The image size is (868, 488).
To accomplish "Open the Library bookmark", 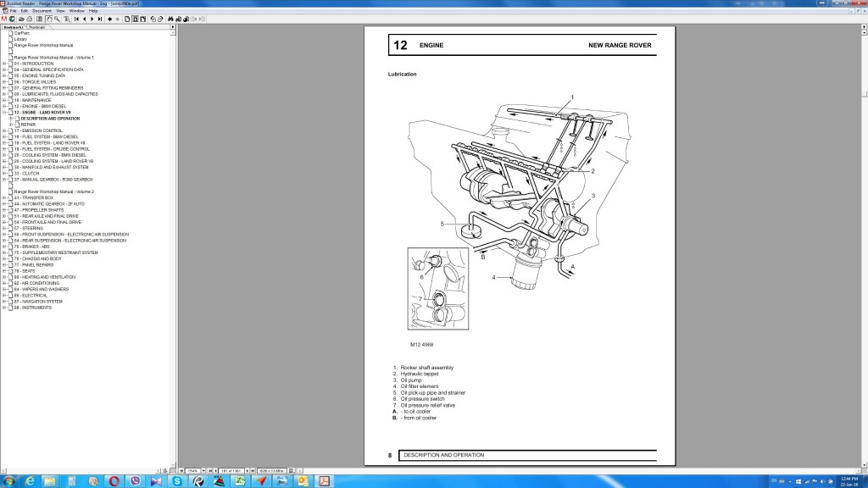I will coord(20,39).
